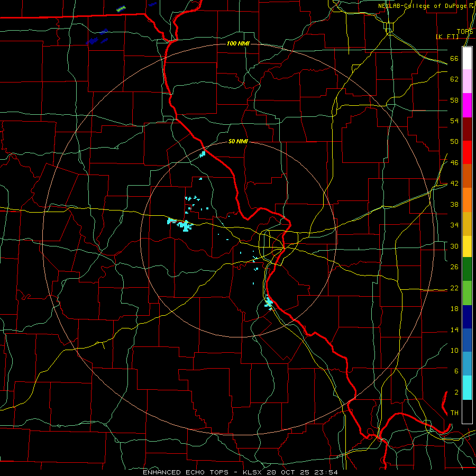Click the black TH legend swatch
This screenshot has width=476, height=476.
click(467, 411)
